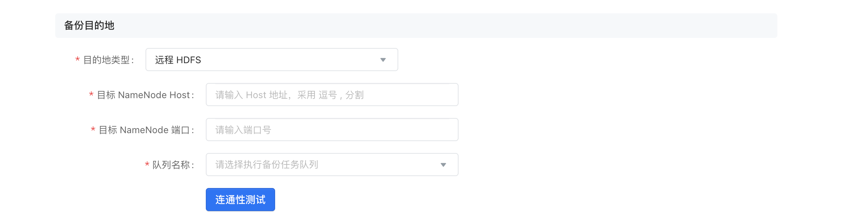Click the red asterisk before 目标 NameNode 端口
The height and width of the screenshot is (223, 868).
[93, 130]
